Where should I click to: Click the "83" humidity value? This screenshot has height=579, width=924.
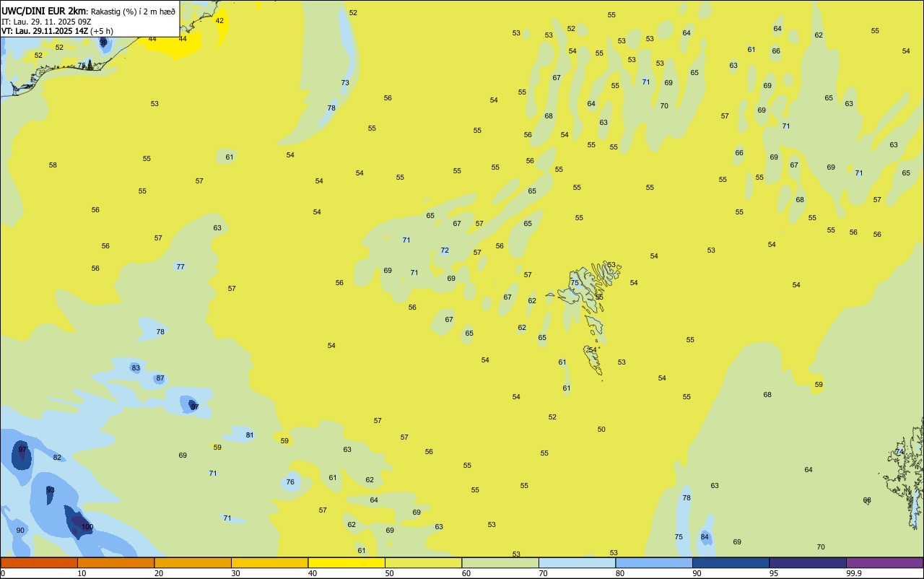click(x=136, y=368)
